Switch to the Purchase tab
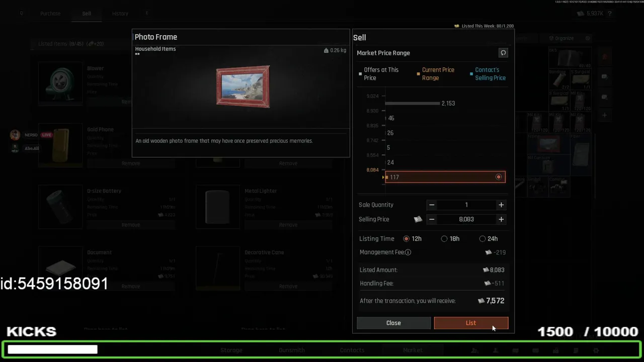 click(50, 14)
